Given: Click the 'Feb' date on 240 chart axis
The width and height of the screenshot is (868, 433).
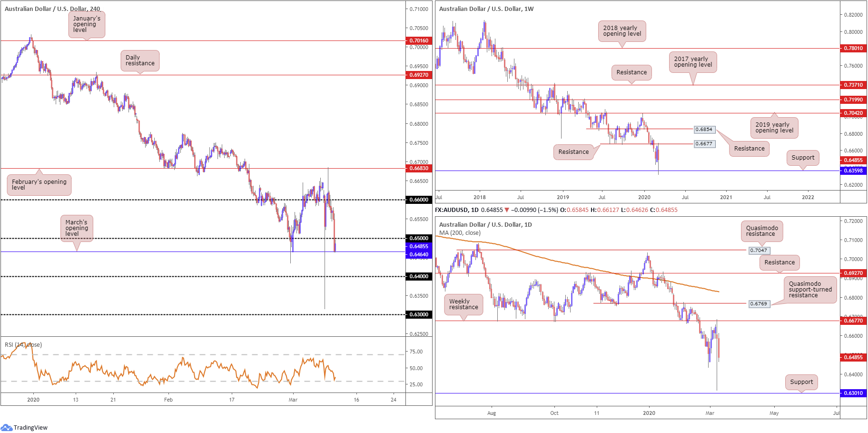Looking at the screenshot, I should coord(168,400).
